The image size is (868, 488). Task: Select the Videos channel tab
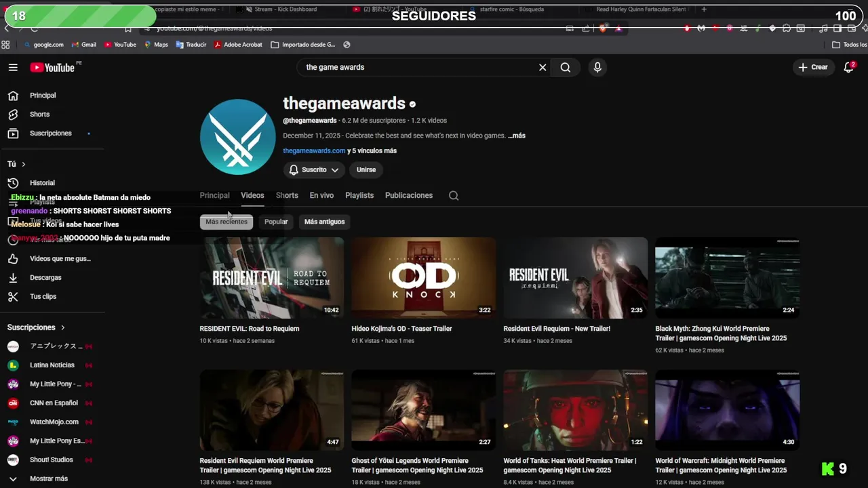[x=252, y=195]
